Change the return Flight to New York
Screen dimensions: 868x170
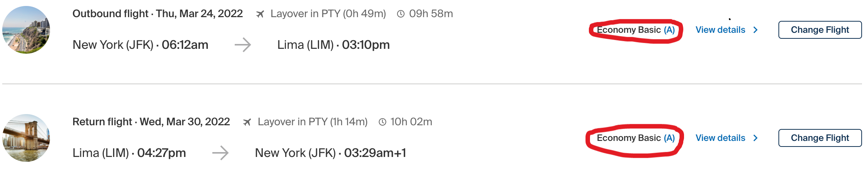pyautogui.click(x=820, y=138)
